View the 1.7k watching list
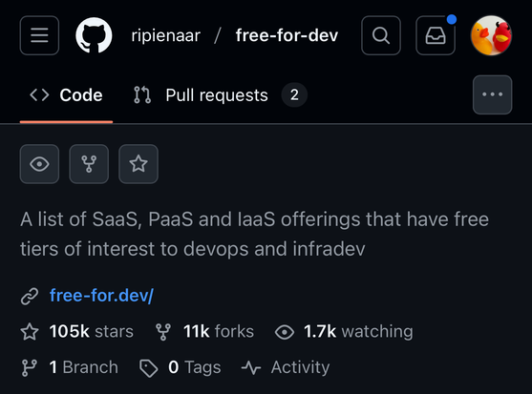Viewport: 532px width, 394px height. click(344, 331)
